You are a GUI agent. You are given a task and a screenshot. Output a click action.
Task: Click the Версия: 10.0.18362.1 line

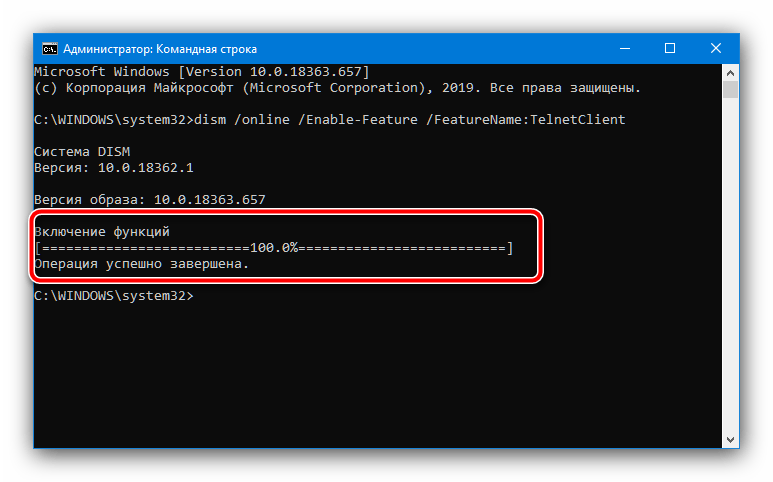click(114, 168)
